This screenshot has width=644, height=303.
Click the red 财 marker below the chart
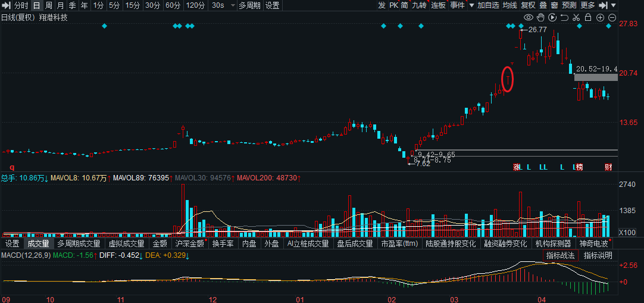[x=609, y=167]
